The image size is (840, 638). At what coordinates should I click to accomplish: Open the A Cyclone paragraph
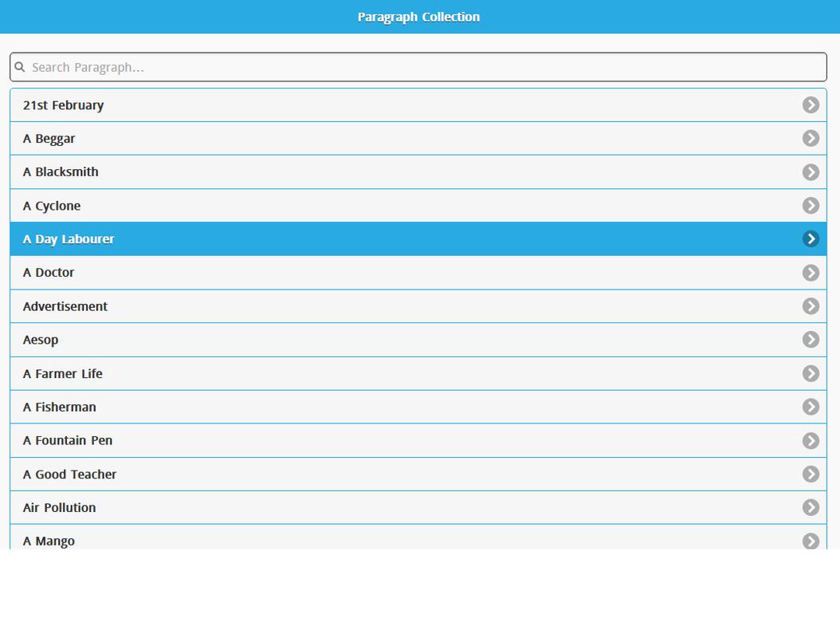coord(418,205)
